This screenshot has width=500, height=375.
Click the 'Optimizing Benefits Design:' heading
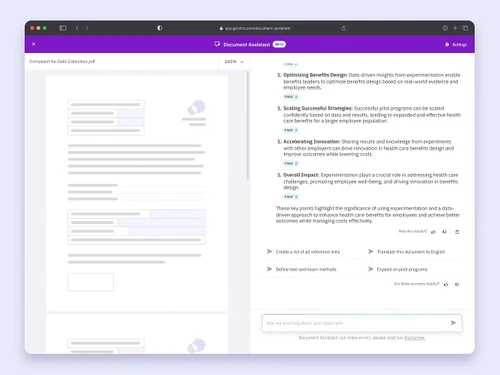[x=315, y=75]
